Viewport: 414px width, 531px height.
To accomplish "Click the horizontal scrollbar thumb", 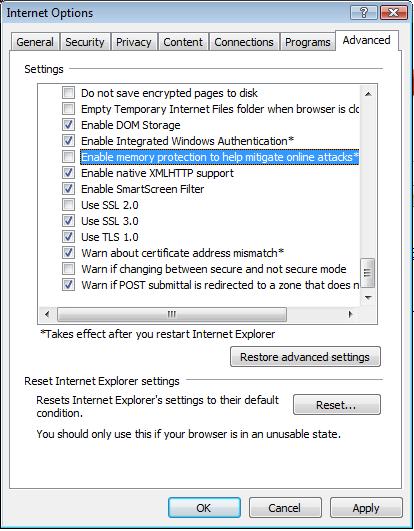I will [x=172, y=314].
